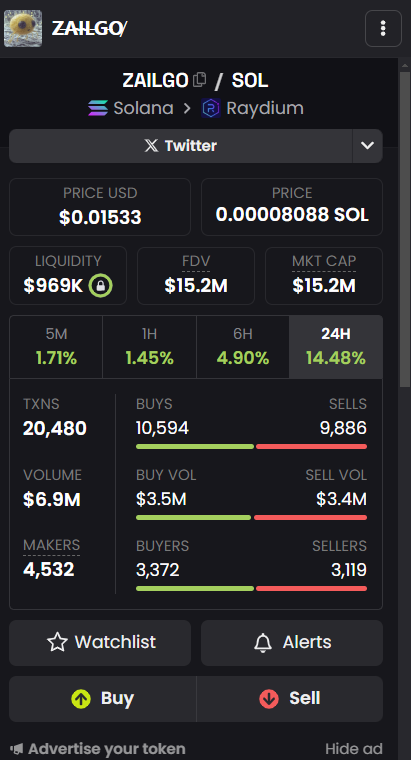Click the Buys versus Sells ratio bar
The height and width of the screenshot is (760, 411).
click(x=252, y=446)
